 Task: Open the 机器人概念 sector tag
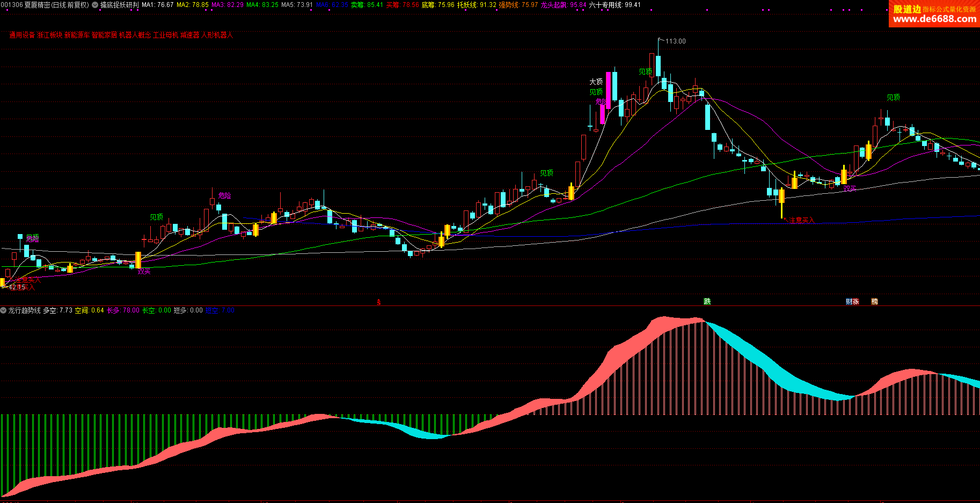pyautogui.click(x=135, y=35)
